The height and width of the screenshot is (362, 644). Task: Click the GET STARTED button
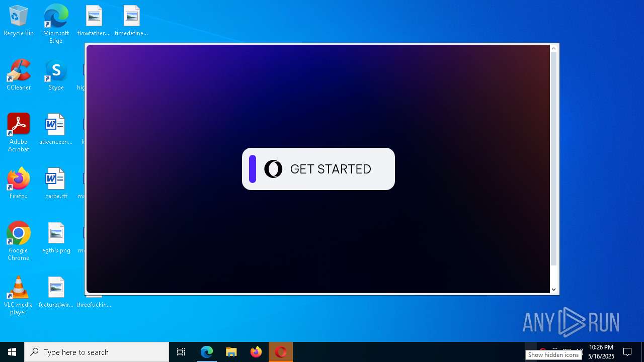[318, 169]
